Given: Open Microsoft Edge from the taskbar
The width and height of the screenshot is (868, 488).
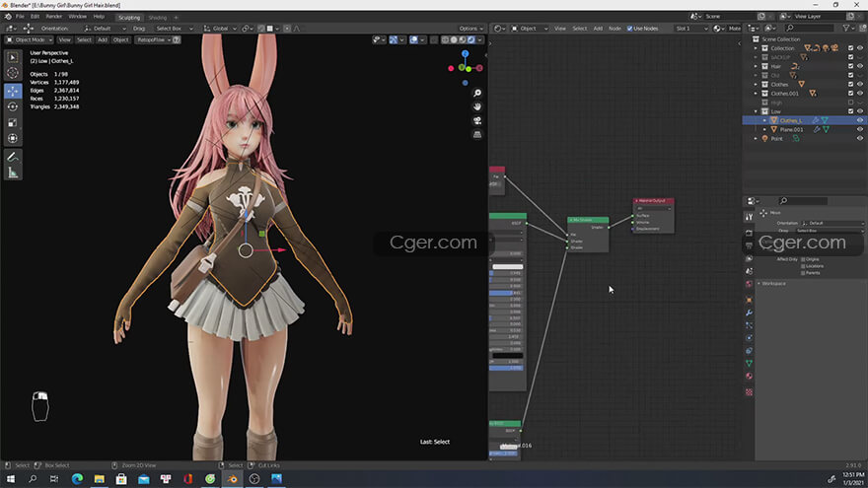Looking at the screenshot, I should (77, 478).
